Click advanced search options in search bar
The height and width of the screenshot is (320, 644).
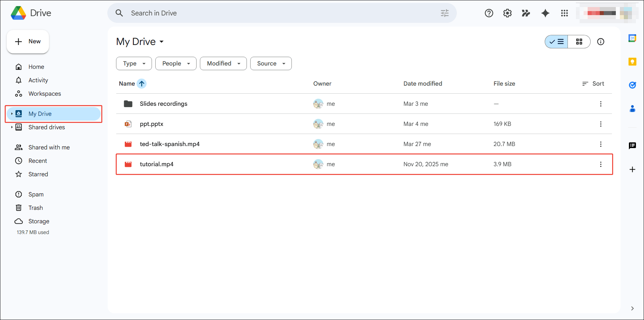pyautogui.click(x=445, y=13)
